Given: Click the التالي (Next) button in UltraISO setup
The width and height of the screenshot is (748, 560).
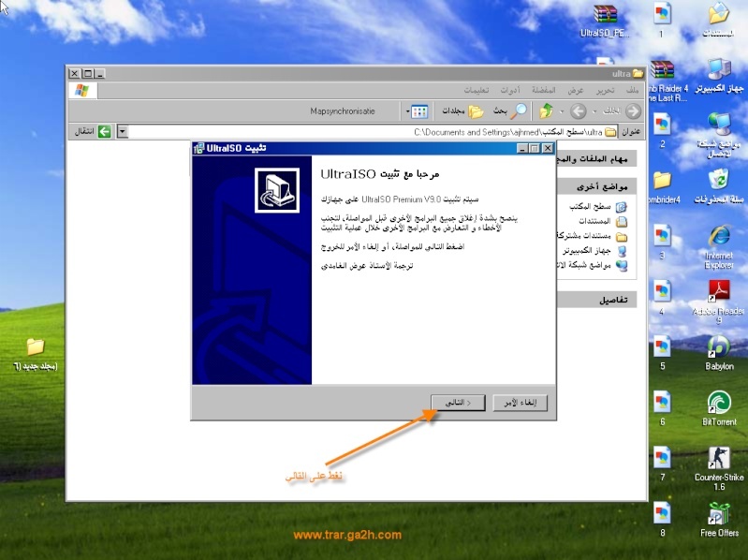Looking at the screenshot, I should tap(458, 403).
